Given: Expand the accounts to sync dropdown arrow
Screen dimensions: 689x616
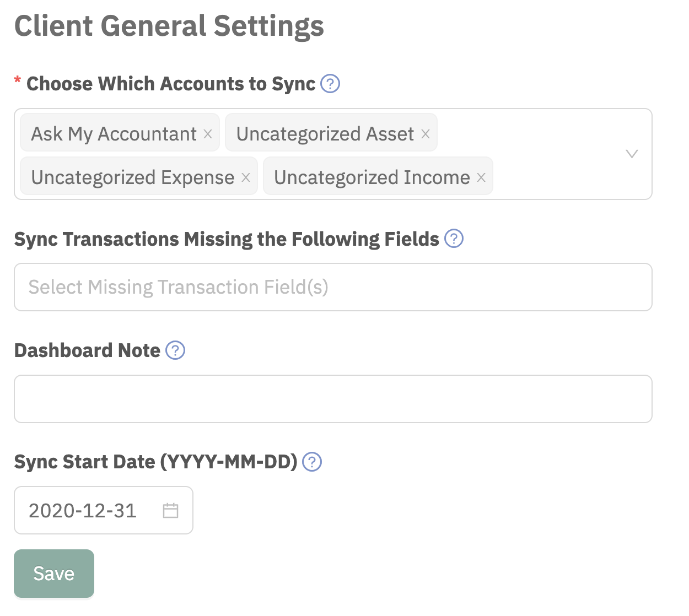Looking at the screenshot, I should tap(632, 154).
